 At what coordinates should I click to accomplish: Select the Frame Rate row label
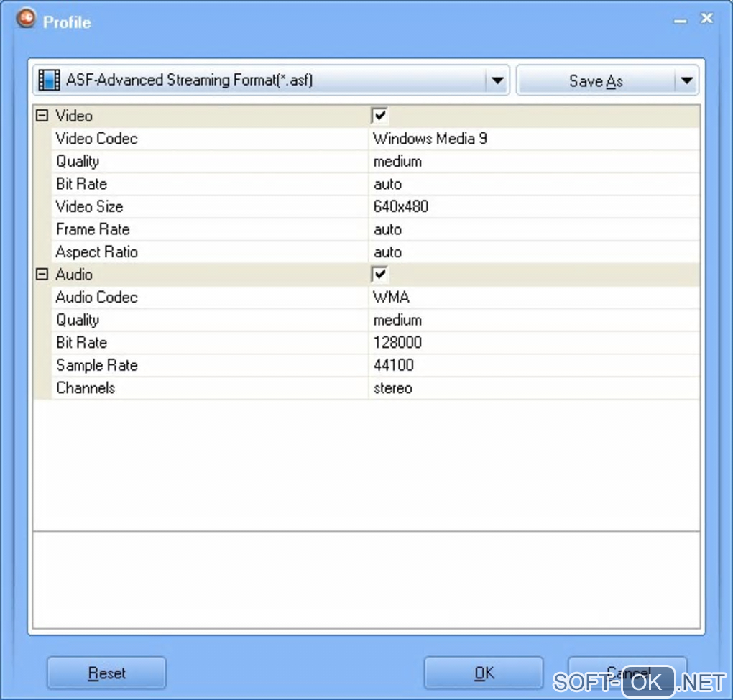93,229
